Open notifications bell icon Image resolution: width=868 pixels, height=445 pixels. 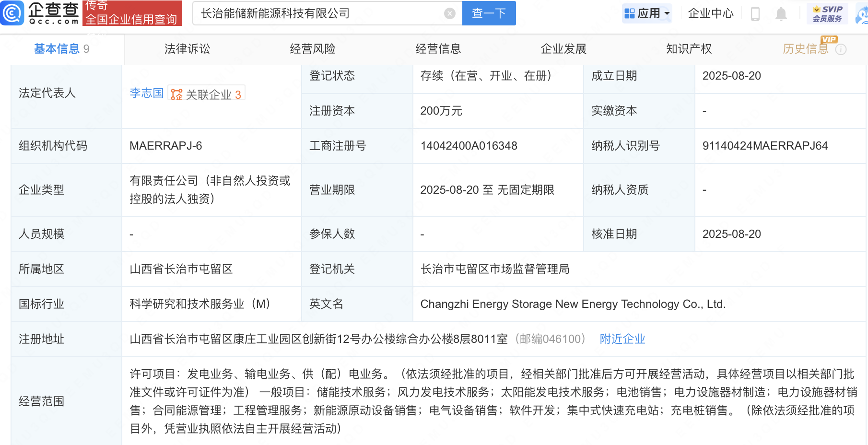pos(781,14)
